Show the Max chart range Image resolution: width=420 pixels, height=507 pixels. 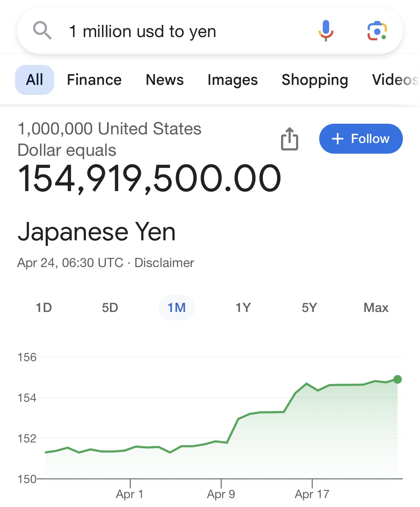pos(376,308)
